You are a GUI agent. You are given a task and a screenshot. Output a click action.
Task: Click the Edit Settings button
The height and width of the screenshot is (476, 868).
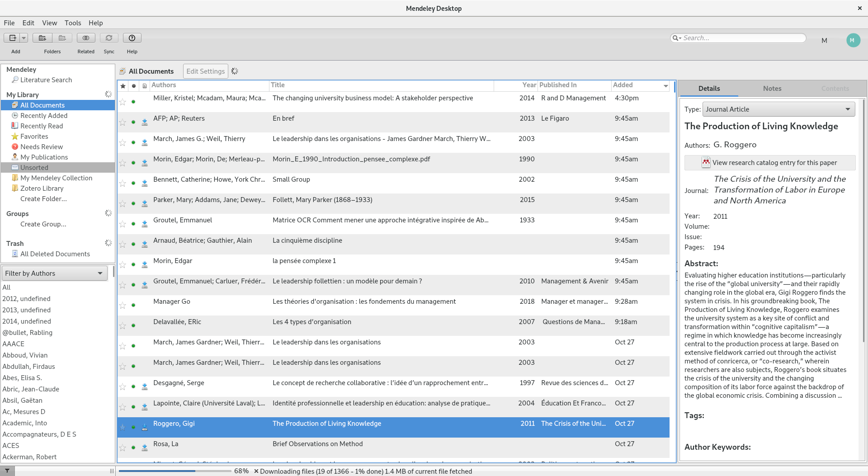206,71
